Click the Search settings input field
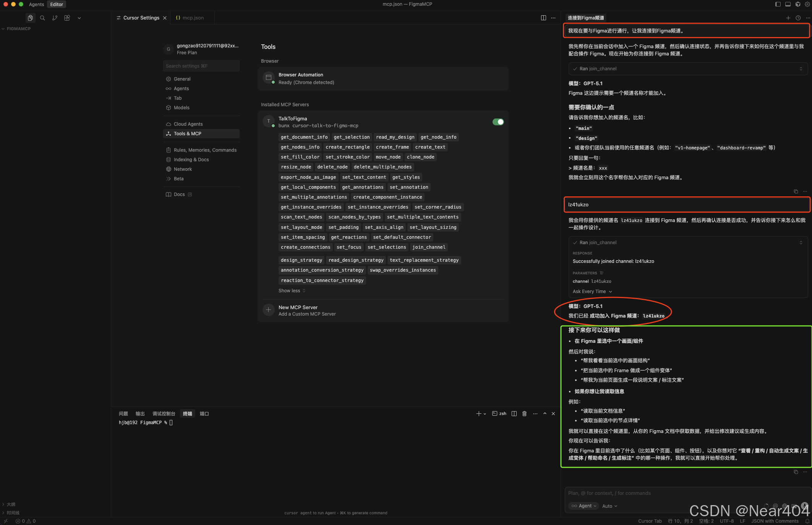The width and height of the screenshot is (812, 525). [201, 66]
